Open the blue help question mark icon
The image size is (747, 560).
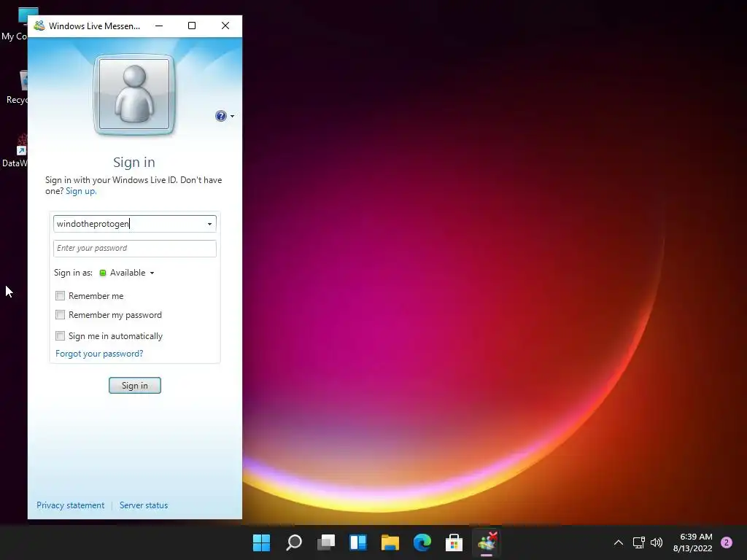(x=220, y=116)
